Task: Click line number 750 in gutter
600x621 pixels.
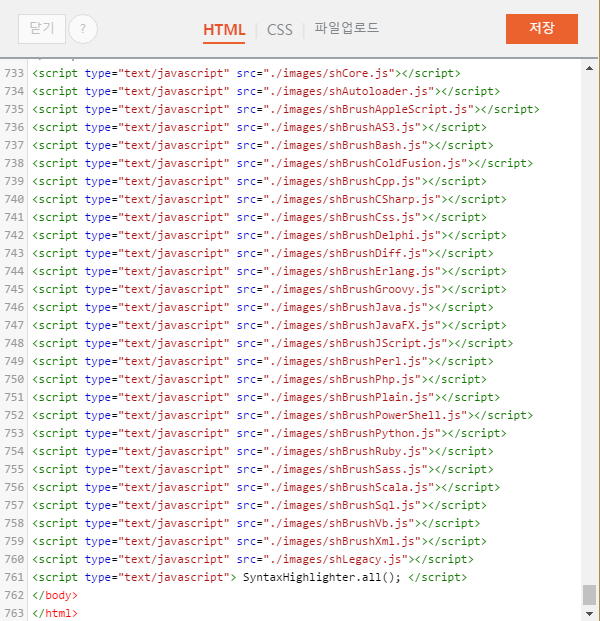Action: point(14,379)
